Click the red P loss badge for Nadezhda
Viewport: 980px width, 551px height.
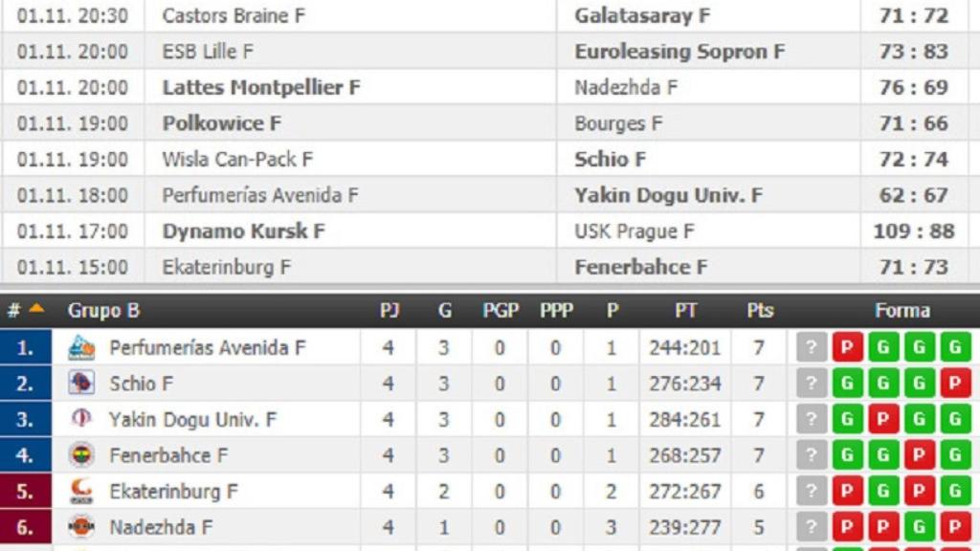(846, 527)
